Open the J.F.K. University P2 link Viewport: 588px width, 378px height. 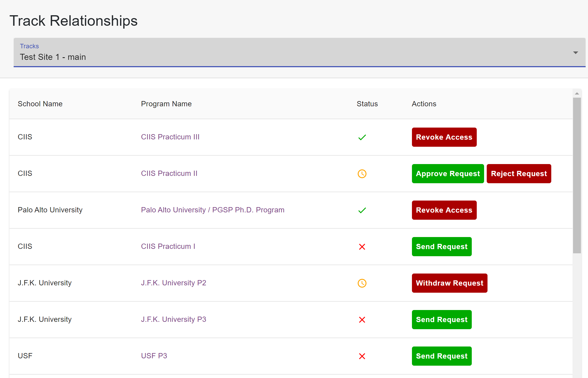point(174,283)
